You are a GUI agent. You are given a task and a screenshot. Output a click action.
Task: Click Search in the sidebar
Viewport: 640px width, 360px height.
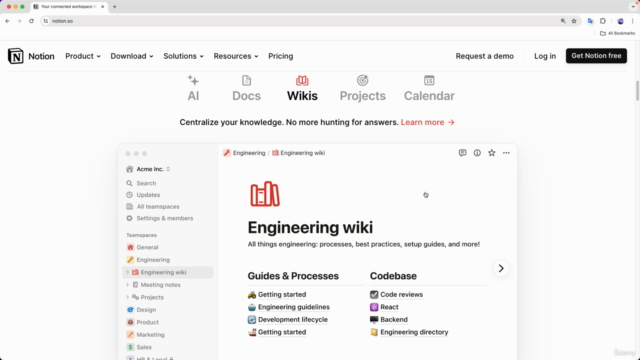pyautogui.click(x=141, y=183)
